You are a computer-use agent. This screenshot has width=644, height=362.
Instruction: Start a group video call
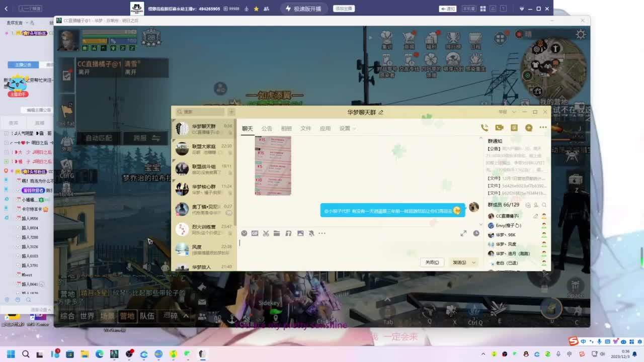[x=499, y=128]
